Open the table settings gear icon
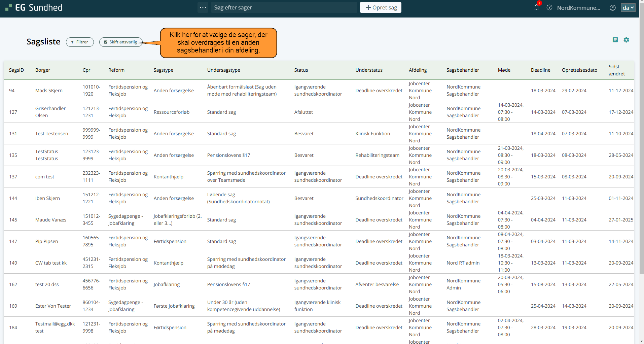 (x=626, y=40)
